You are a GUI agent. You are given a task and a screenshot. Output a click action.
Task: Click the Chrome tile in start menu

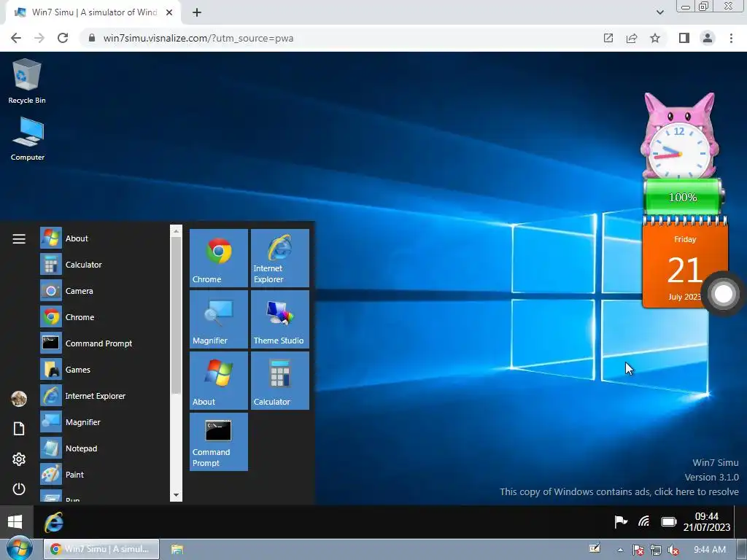coord(219,257)
